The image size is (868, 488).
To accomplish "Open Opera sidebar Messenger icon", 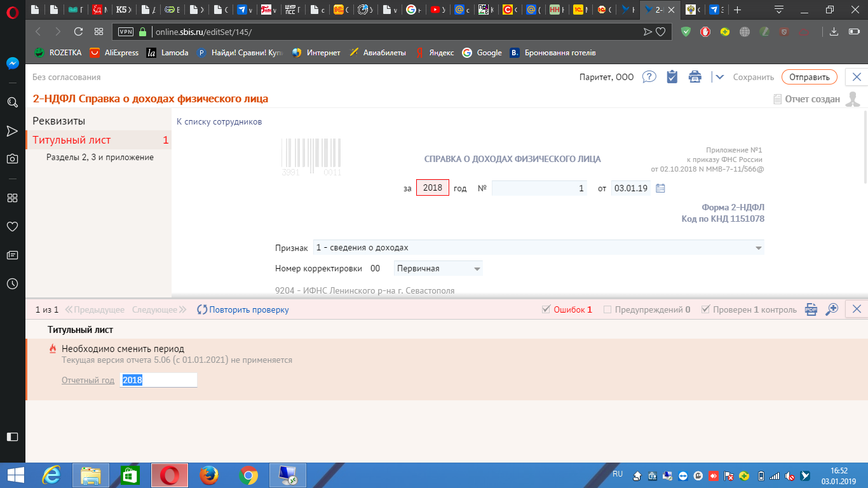I will (12, 64).
